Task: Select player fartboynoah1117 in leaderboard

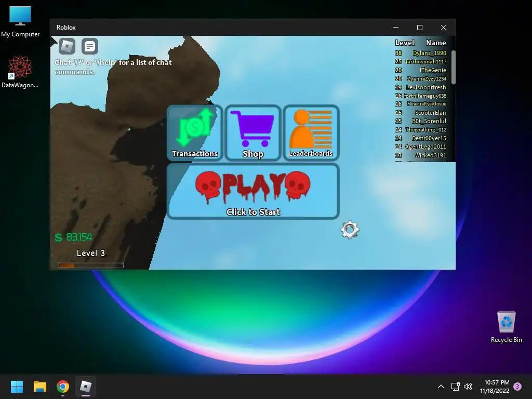Action: coord(426,61)
